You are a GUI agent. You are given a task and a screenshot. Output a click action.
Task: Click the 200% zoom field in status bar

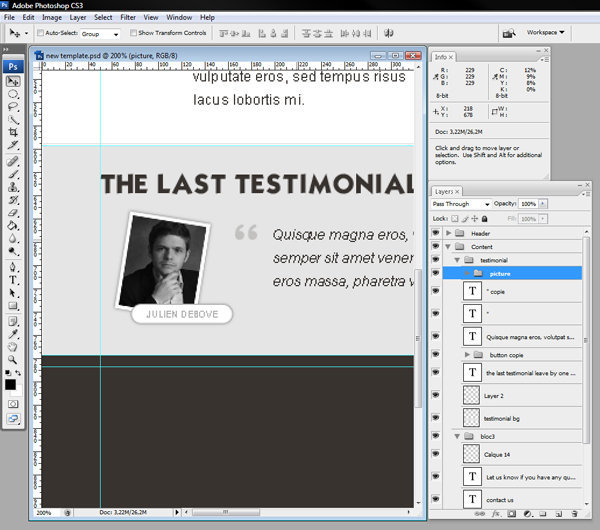coord(45,512)
